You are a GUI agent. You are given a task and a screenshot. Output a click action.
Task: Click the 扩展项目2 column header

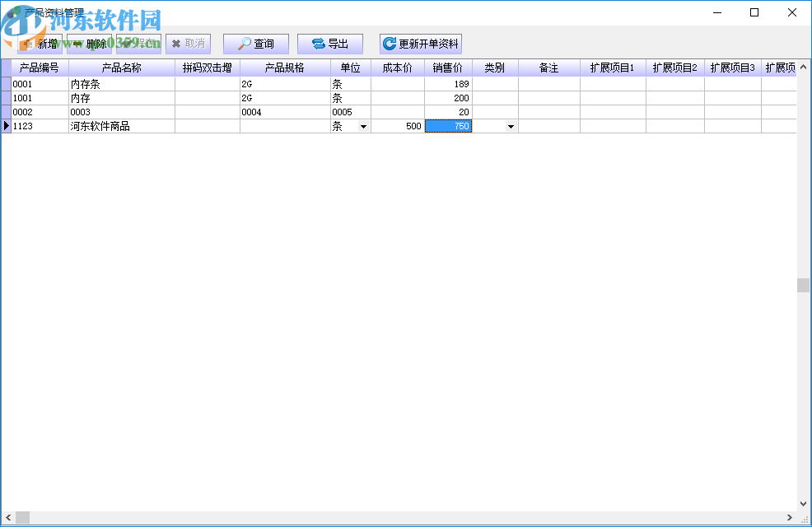click(674, 68)
